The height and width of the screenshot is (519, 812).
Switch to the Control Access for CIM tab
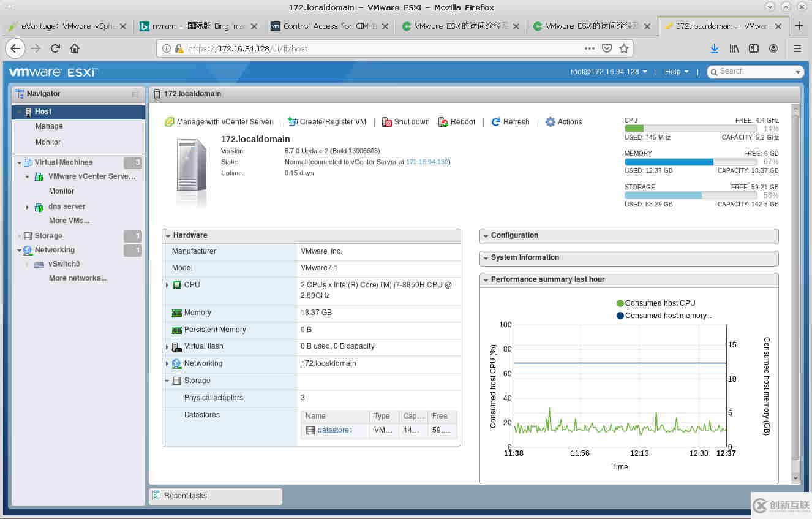[329, 26]
